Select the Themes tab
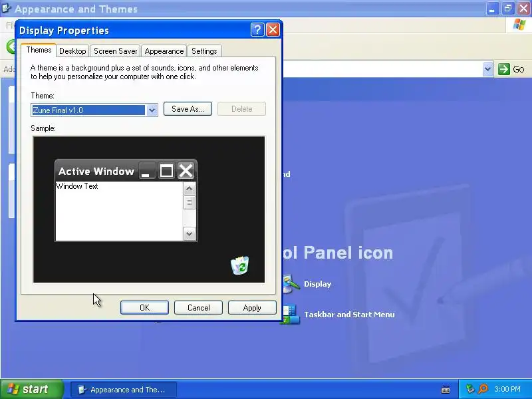The height and width of the screenshot is (399, 532). pos(39,51)
